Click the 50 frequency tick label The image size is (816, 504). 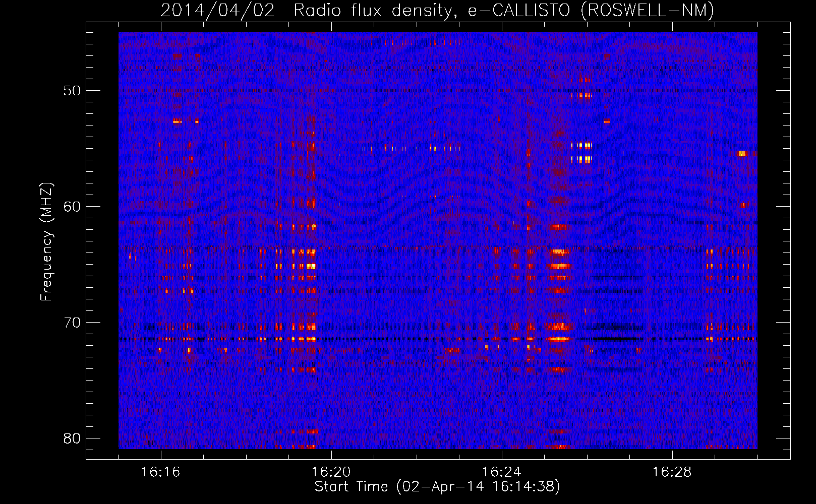point(72,91)
